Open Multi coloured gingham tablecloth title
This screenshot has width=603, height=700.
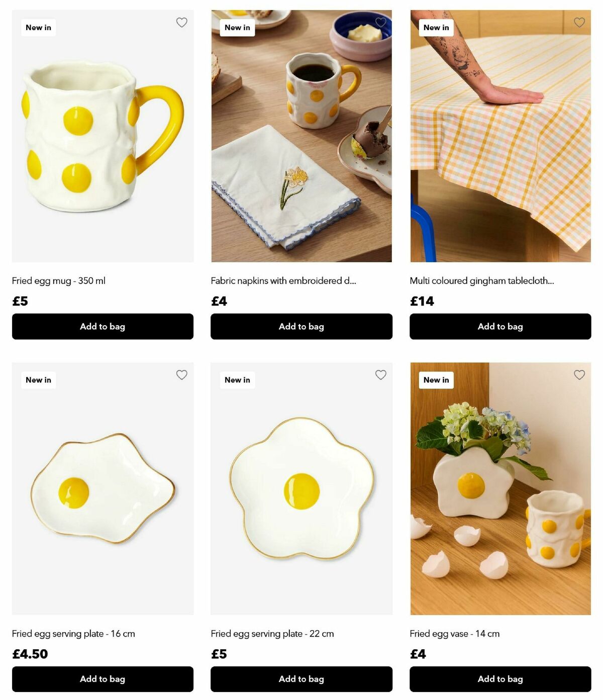coord(482,281)
